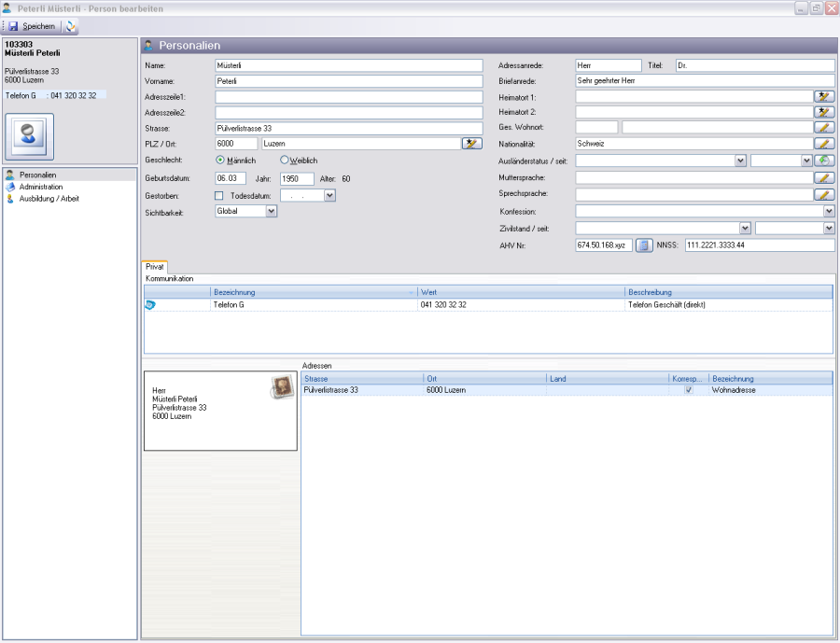Screen dimensions: 840x643
Task: Click the refresh icon next to Speichern
Action: point(72,26)
